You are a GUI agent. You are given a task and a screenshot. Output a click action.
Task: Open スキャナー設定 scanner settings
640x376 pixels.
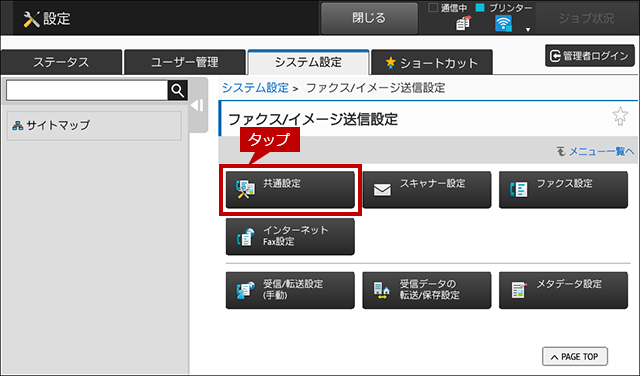pos(427,190)
